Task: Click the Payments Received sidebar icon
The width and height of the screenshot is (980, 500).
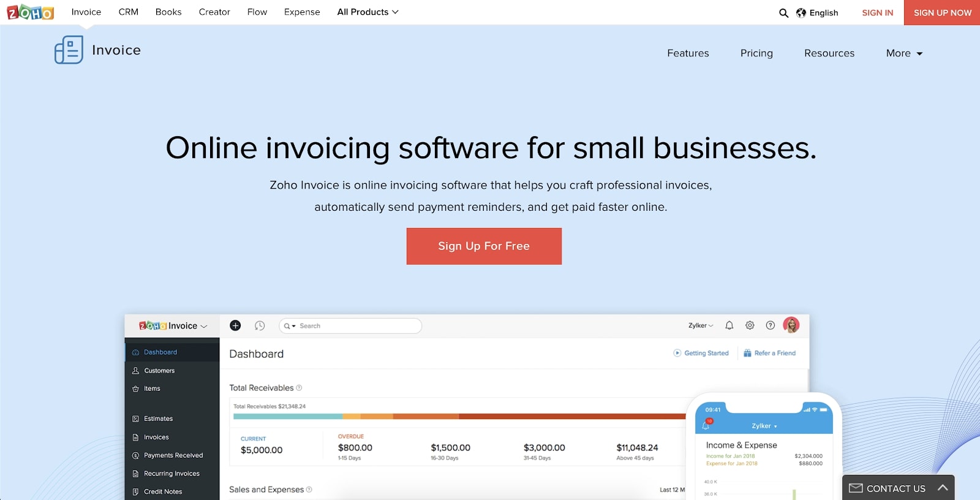Action: tap(135, 455)
